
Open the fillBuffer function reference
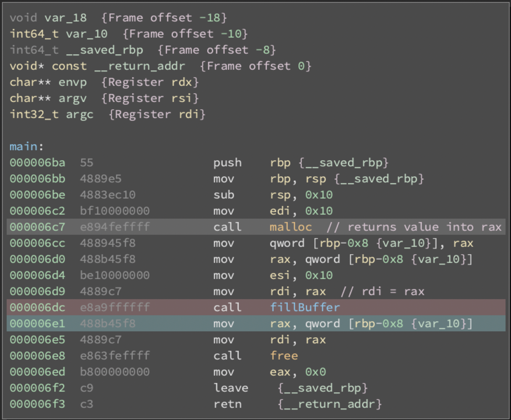tap(305, 308)
